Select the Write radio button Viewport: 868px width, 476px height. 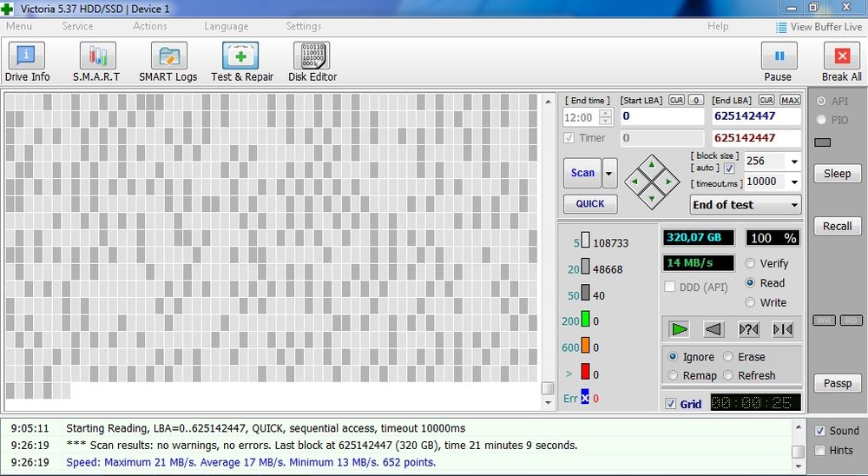[750, 302]
